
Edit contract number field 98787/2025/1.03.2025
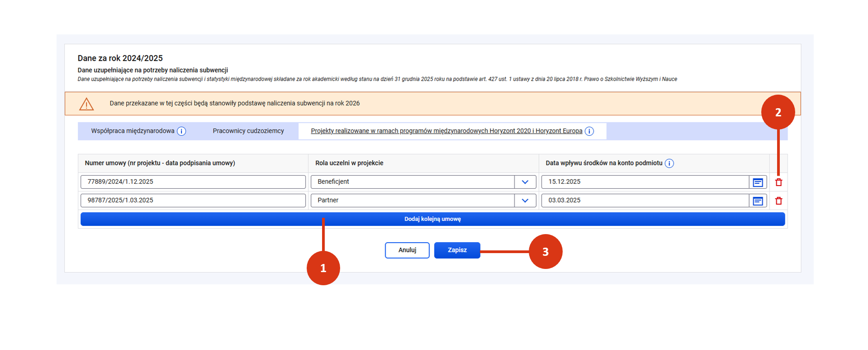[193, 201]
